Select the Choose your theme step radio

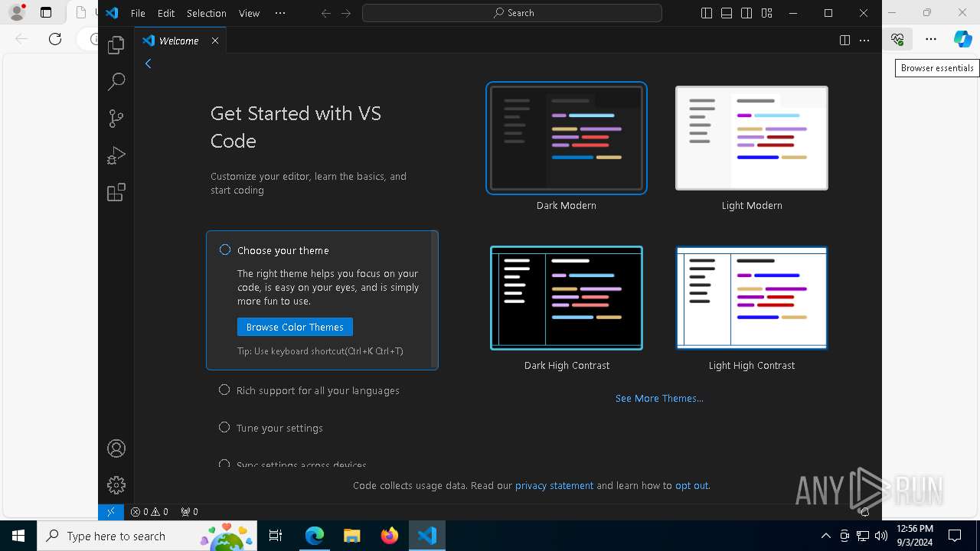point(225,249)
